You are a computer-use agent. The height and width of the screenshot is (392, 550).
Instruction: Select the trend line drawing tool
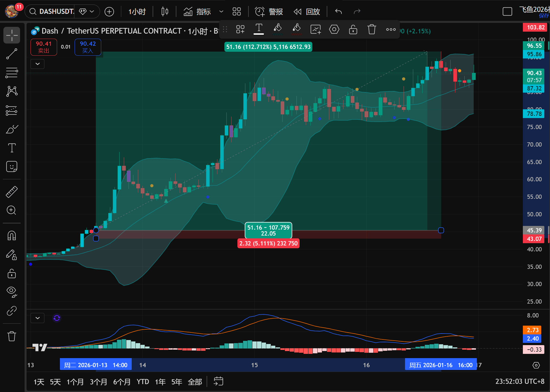tap(12, 54)
